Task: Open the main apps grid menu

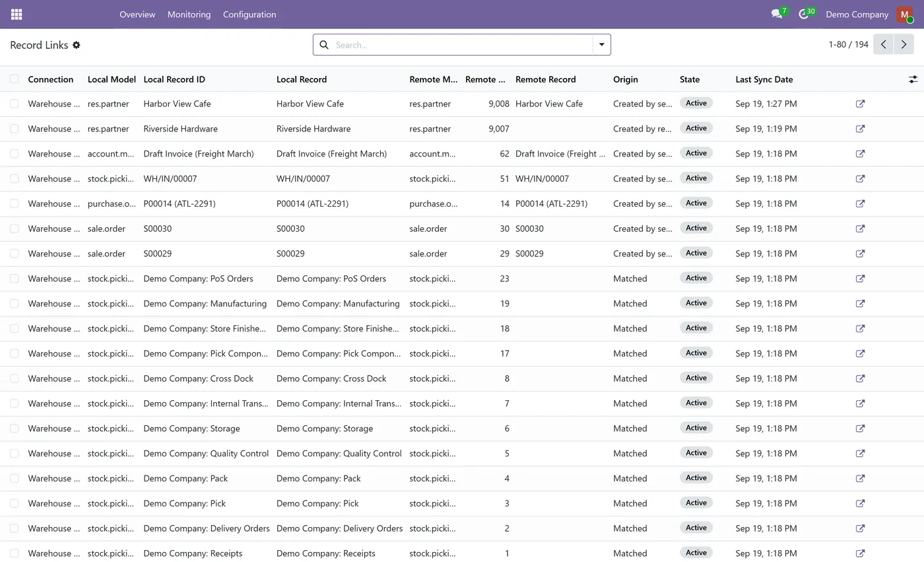Action: click(16, 14)
